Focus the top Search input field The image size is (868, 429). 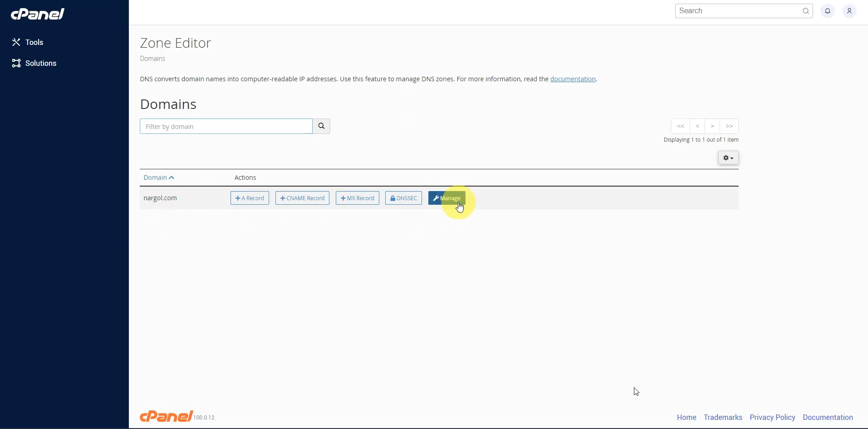[x=737, y=11]
